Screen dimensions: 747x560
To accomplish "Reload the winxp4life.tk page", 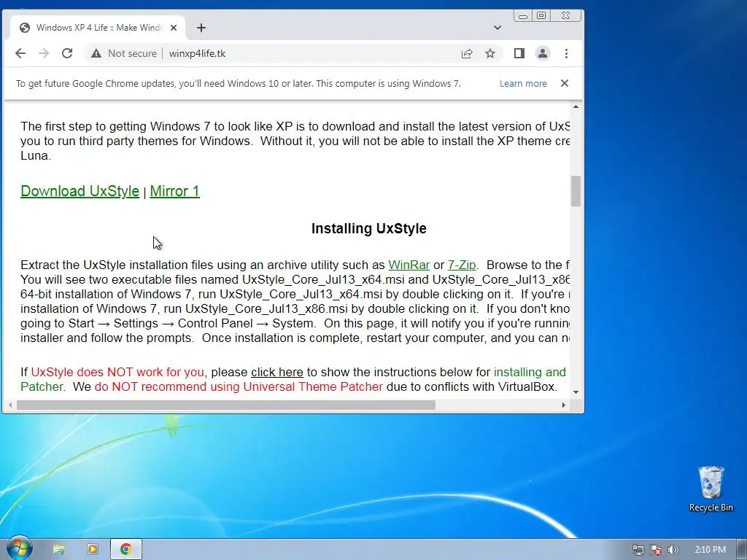I will click(67, 53).
